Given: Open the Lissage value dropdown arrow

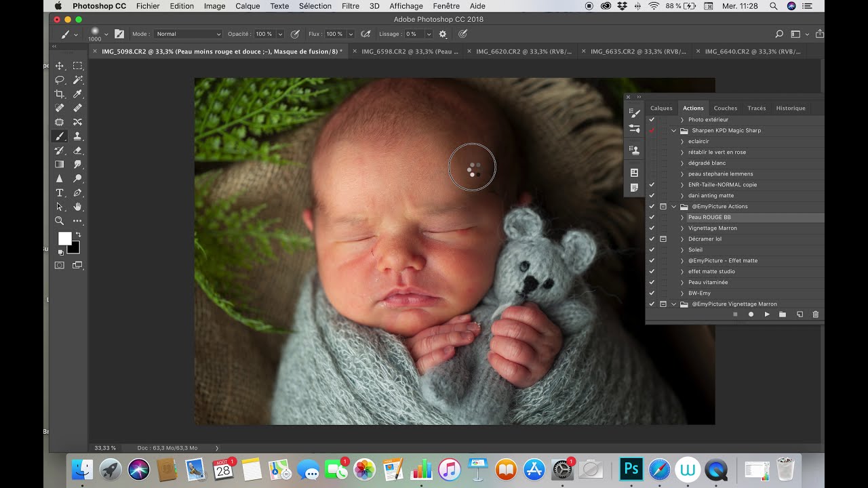Looking at the screenshot, I should (429, 34).
